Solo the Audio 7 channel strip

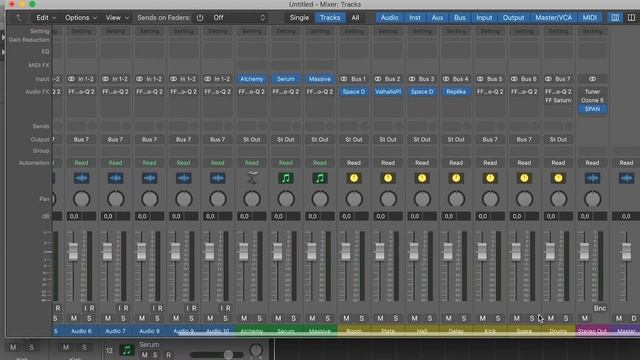[x=123, y=318]
